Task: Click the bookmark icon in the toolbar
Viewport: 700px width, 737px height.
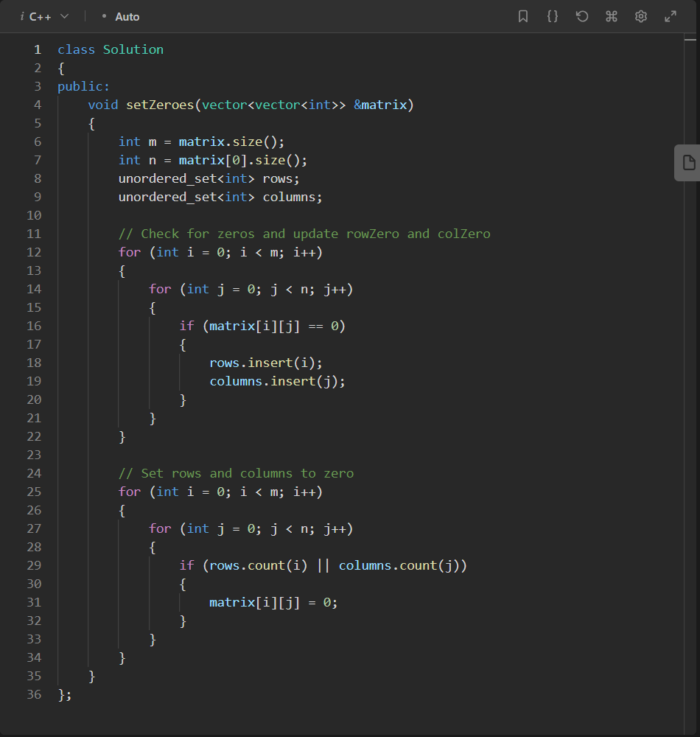Action: click(523, 16)
